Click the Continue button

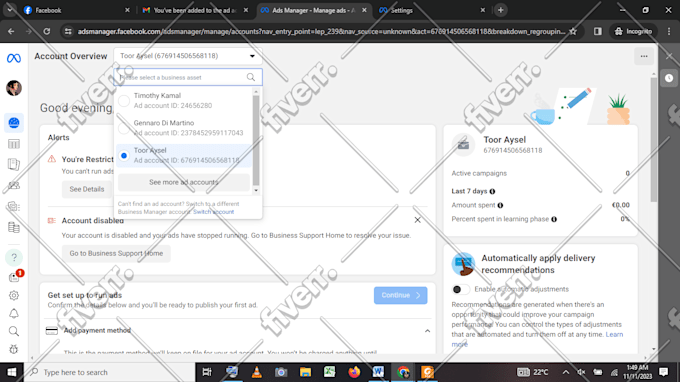click(400, 295)
